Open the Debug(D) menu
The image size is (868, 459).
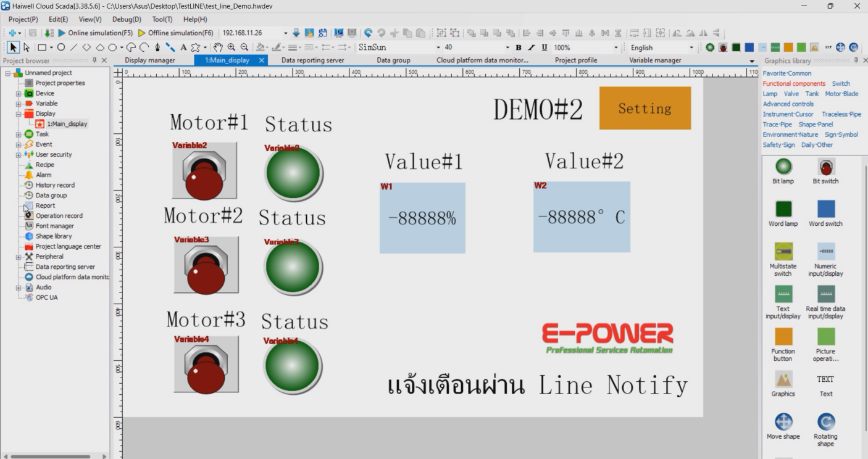pos(127,19)
